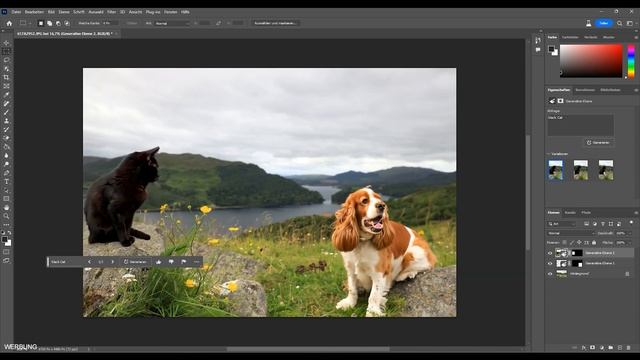The height and width of the screenshot is (360, 640).
Task: Toggle the layer filter switch in Layers panel
Action: 631,222
